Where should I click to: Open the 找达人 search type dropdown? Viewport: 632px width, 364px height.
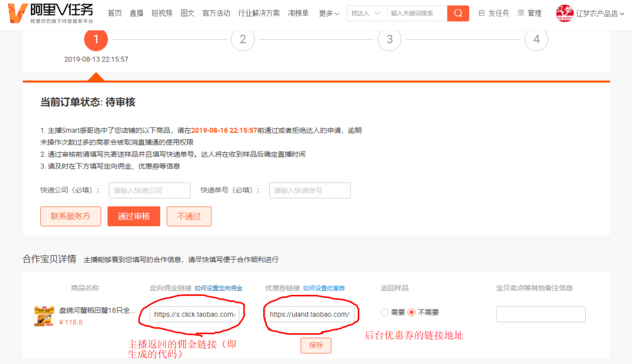(366, 13)
